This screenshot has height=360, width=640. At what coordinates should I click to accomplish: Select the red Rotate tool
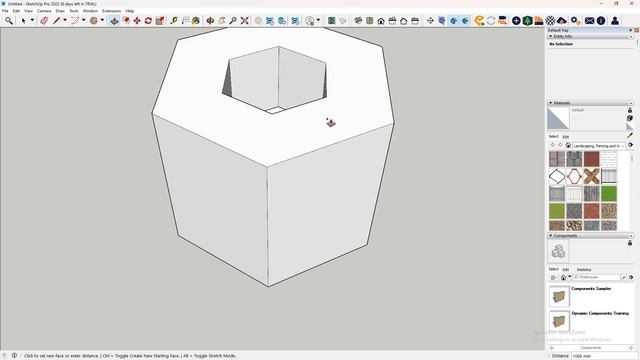148,20
